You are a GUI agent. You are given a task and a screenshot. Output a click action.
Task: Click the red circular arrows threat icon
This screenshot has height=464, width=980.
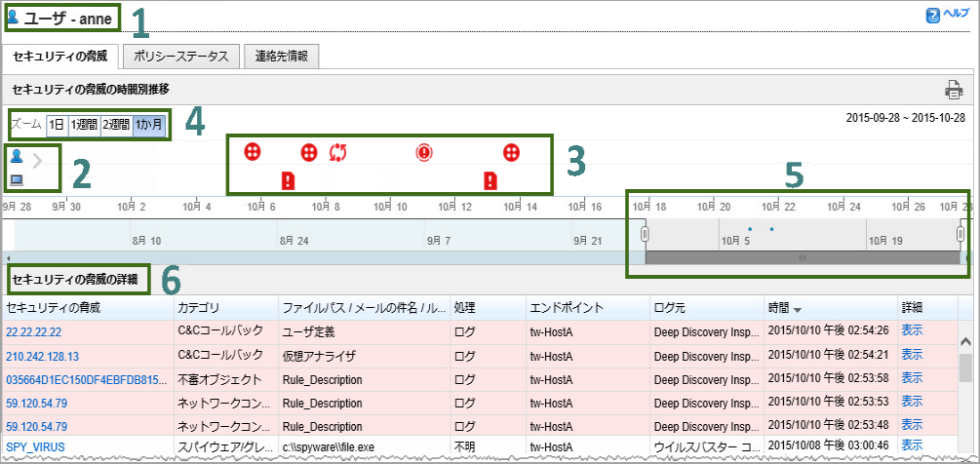tap(338, 152)
